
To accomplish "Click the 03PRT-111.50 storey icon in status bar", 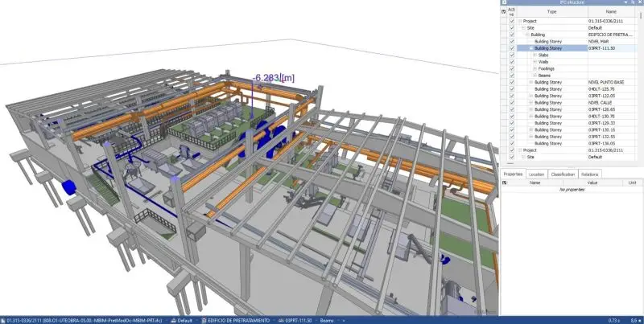I will click(x=280, y=320).
